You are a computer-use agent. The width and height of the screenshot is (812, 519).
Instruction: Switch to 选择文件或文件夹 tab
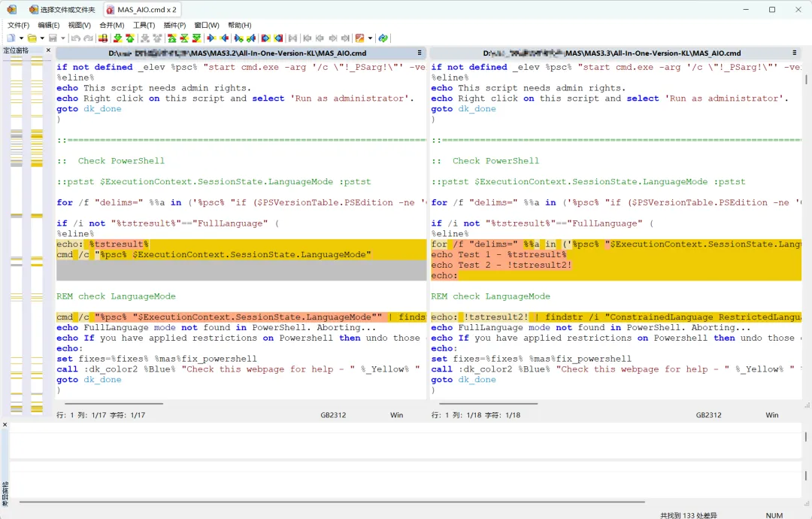tap(62, 10)
